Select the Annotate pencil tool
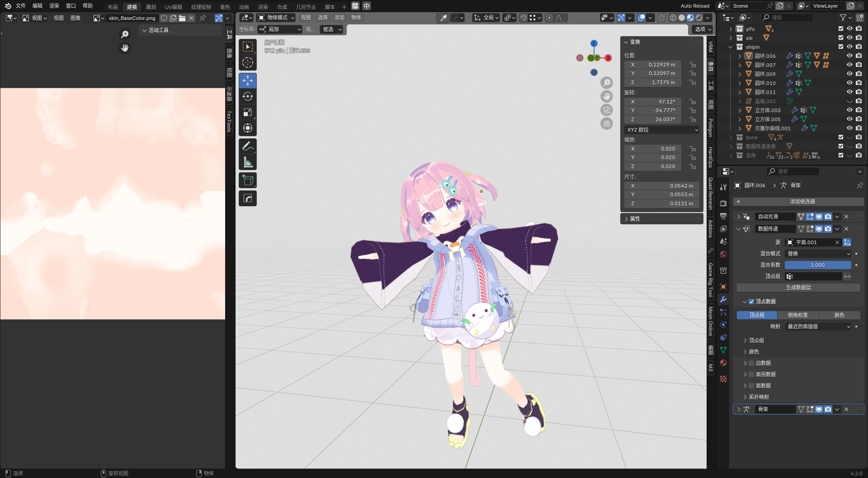 pyautogui.click(x=247, y=147)
